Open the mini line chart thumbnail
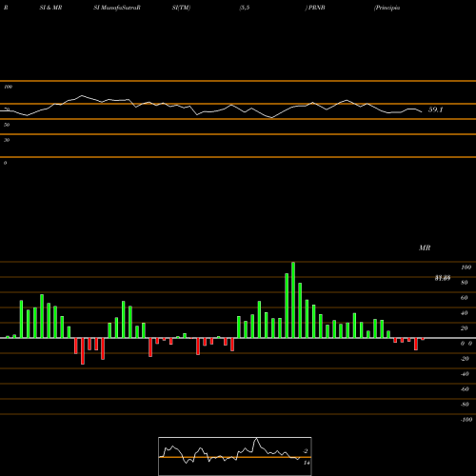476x476 pixels. (x=235, y=456)
